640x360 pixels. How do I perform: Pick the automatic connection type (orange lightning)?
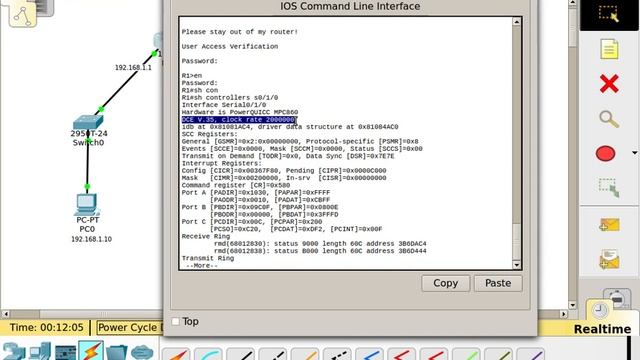(176, 354)
